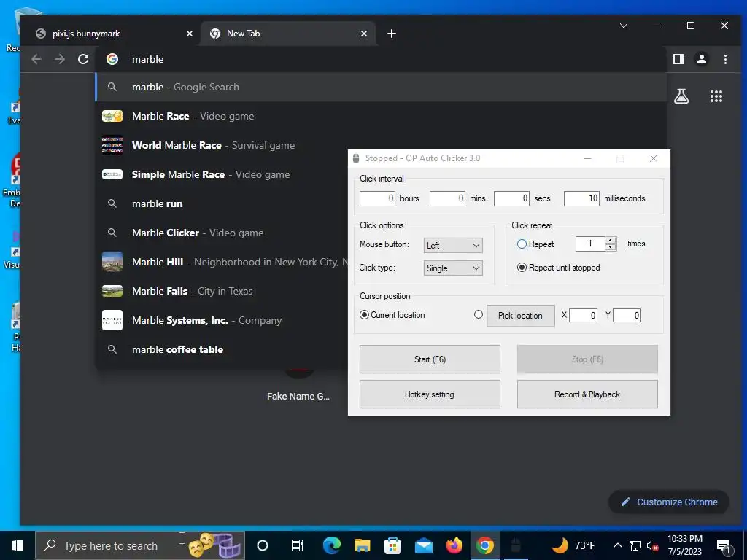Increase repeat times with up arrow
Viewport: 747px width, 560px height.
[611, 241]
